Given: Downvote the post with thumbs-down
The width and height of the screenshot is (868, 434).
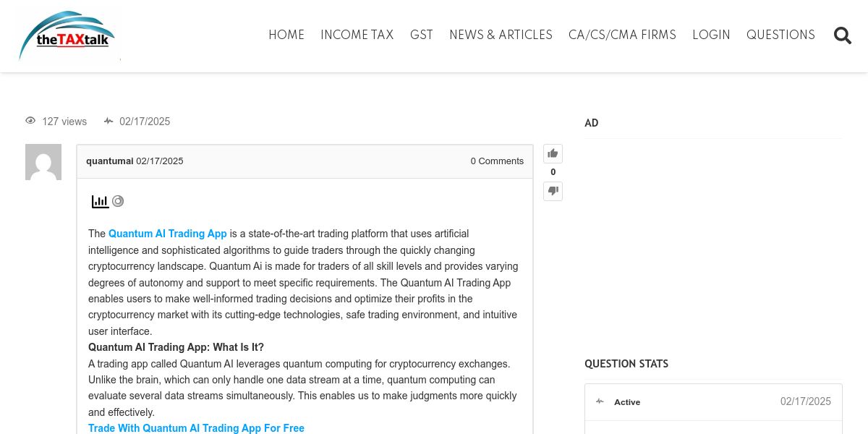Looking at the screenshot, I should (553, 191).
